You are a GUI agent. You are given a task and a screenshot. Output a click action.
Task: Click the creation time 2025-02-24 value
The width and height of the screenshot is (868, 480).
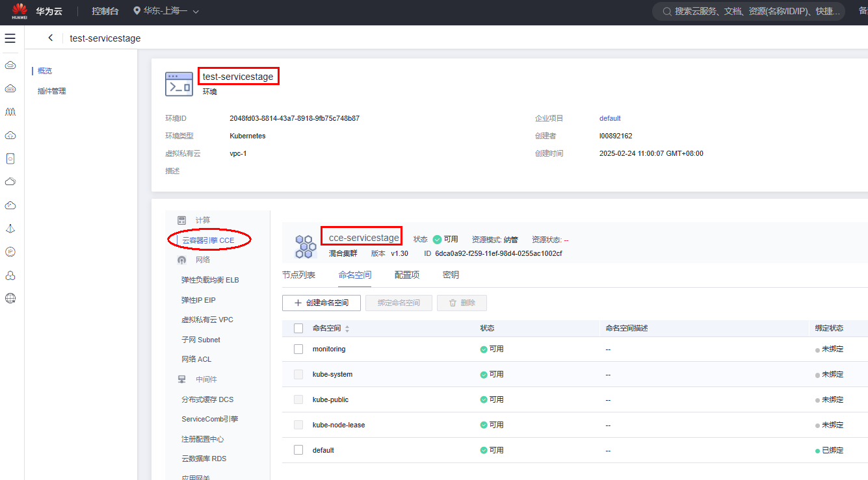651,153
